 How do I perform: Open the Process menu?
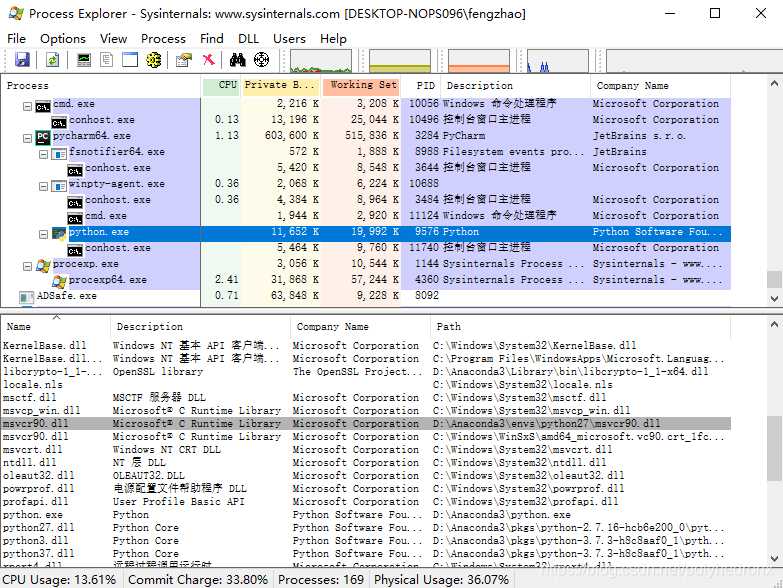(163, 38)
